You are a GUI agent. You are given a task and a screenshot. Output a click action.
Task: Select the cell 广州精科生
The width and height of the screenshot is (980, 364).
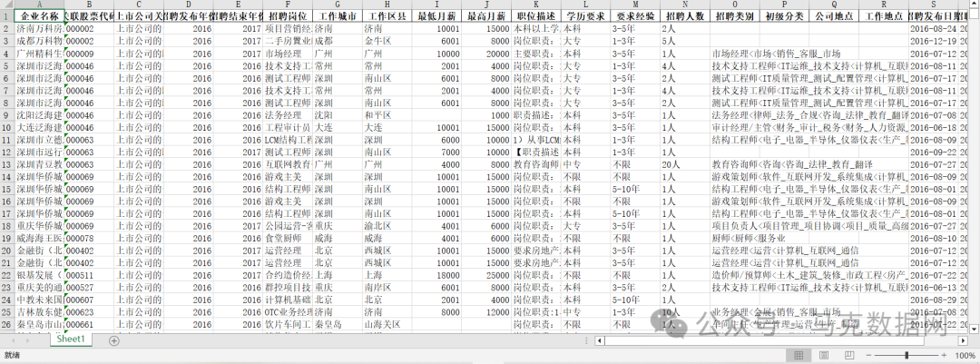(39, 54)
